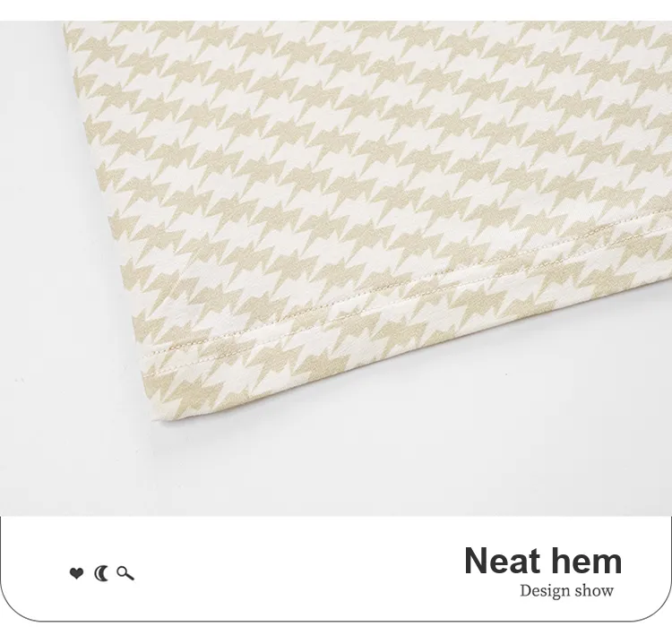
Task: Click the word "Design" in the subtitle
Action: (544, 591)
